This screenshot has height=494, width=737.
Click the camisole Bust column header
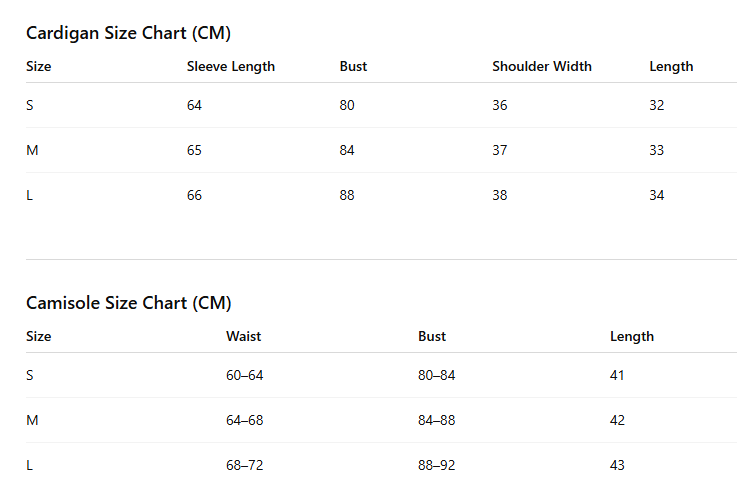432,336
